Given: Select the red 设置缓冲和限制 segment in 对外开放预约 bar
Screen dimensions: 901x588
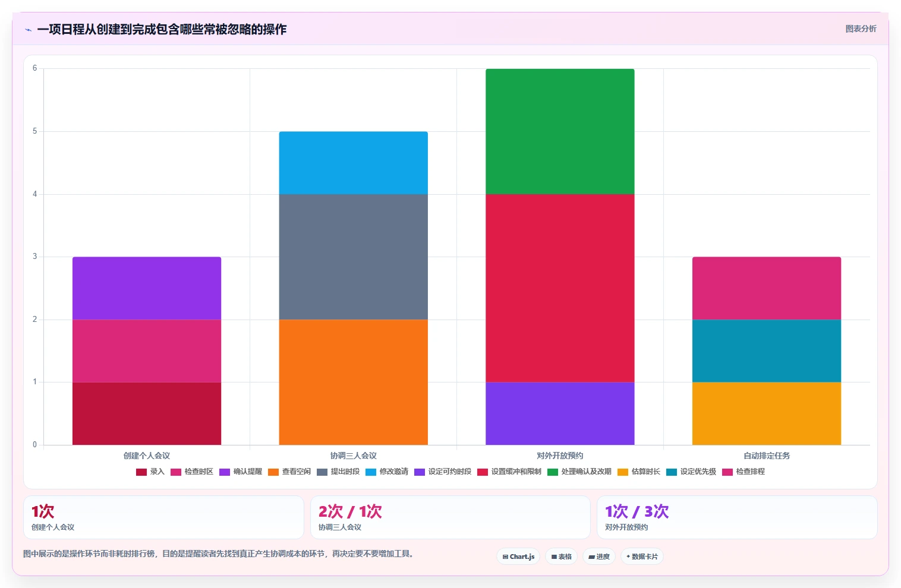Looking at the screenshot, I should [560, 288].
